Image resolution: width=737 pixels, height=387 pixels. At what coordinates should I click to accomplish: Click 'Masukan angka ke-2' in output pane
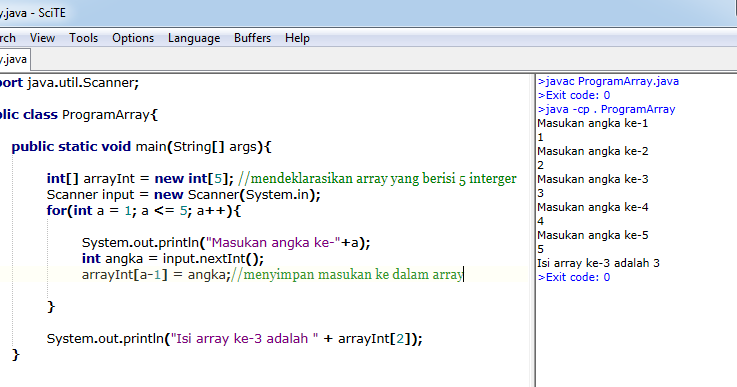593,151
